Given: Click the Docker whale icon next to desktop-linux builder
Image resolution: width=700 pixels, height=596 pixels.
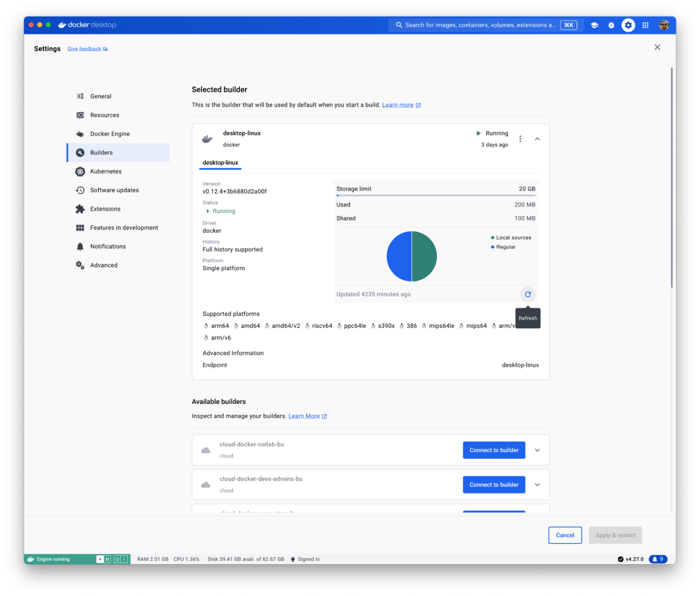Looking at the screenshot, I should [207, 138].
